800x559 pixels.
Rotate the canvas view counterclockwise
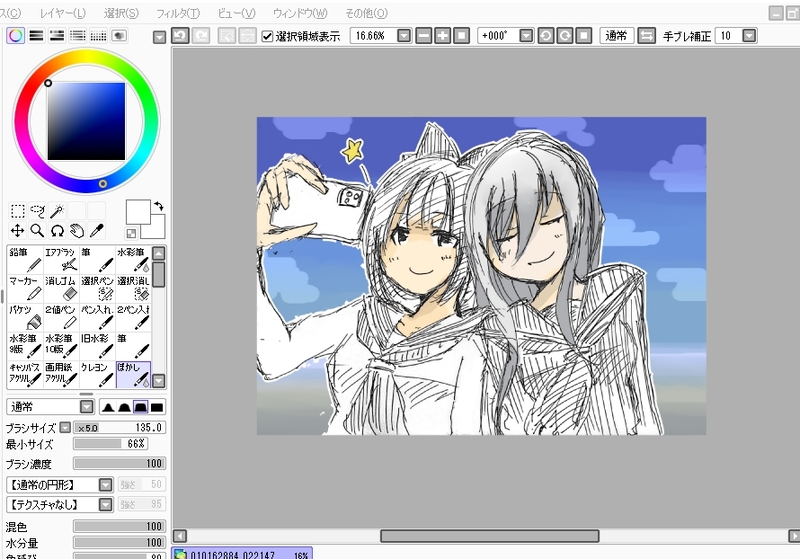point(545,36)
